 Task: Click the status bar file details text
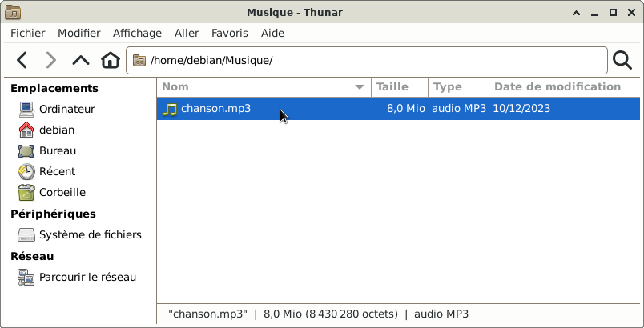pyautogui.click(x=318, y=314)
